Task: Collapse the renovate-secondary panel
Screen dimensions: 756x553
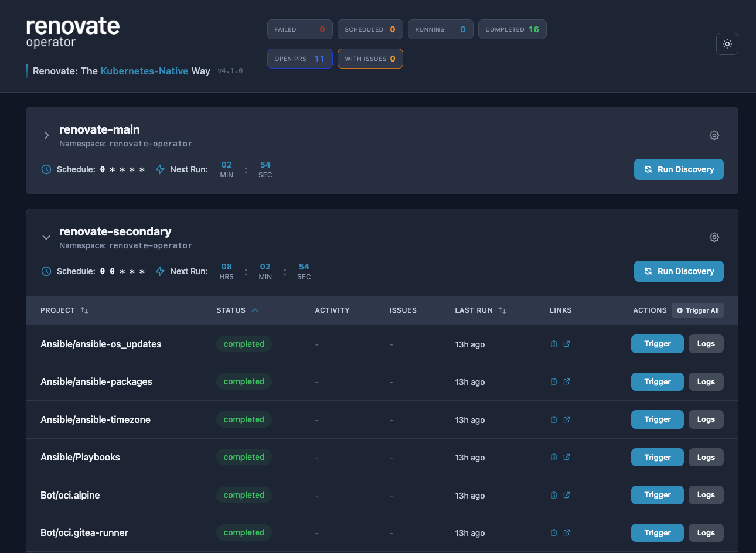Action: click(x=46, y=237)
